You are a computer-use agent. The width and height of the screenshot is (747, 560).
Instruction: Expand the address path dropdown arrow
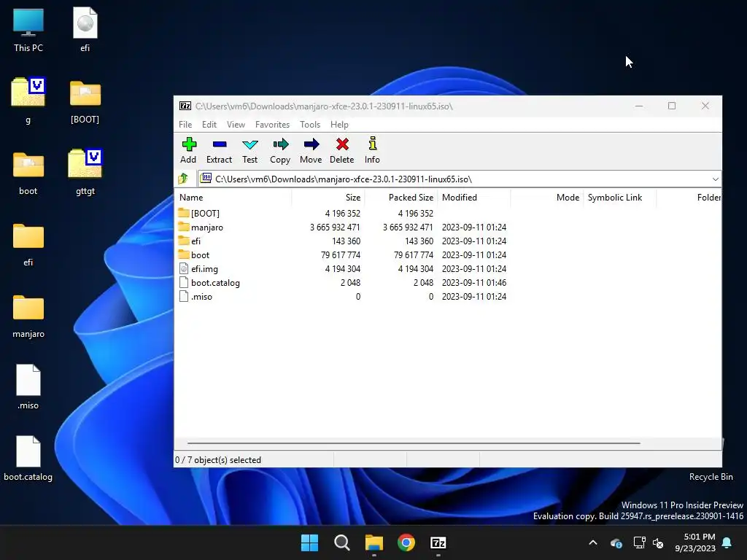pos(715,179)
